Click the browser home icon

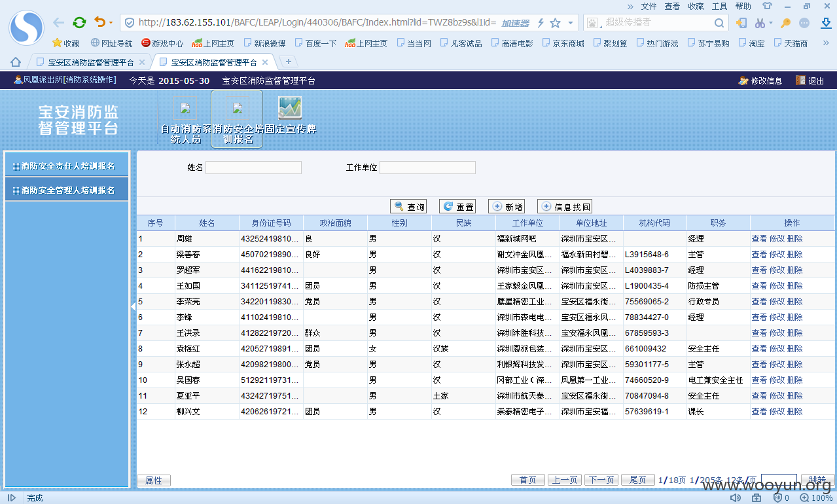[16, 62]
